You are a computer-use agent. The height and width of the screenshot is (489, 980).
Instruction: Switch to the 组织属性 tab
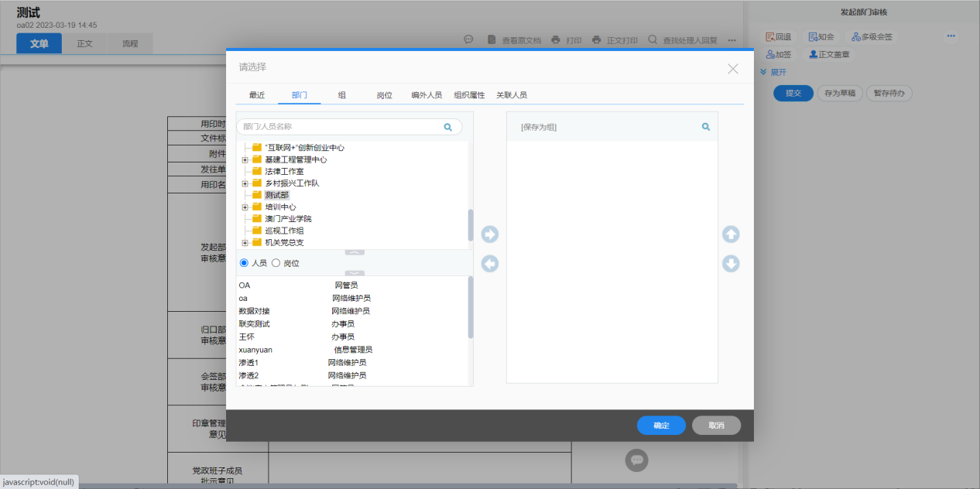pos(469,95)
